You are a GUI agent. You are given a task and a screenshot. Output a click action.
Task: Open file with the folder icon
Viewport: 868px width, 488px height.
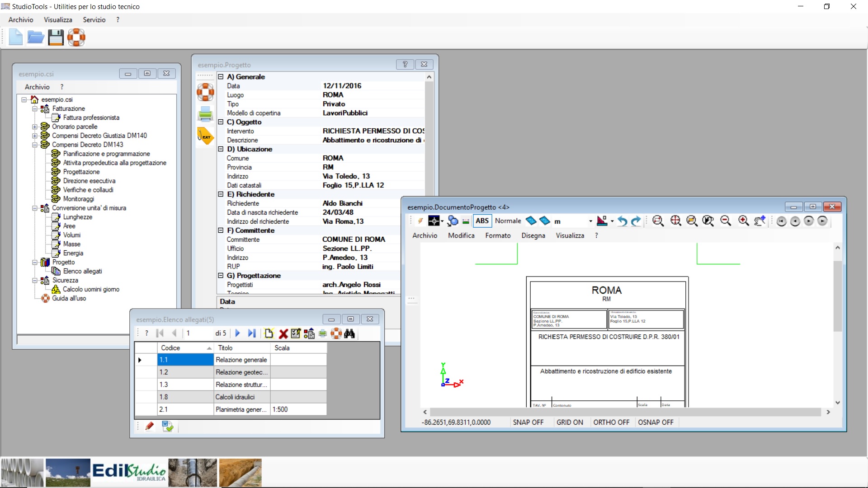tap(36, 37)
